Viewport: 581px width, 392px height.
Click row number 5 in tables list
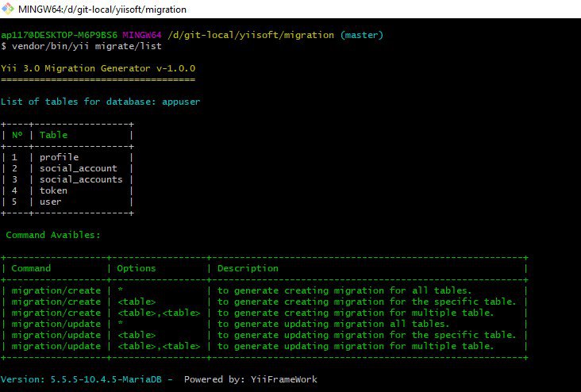point(14,202)
